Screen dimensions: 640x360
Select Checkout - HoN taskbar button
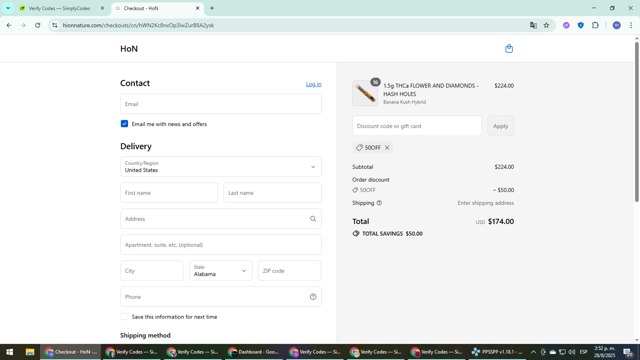[x=71, y=352]
